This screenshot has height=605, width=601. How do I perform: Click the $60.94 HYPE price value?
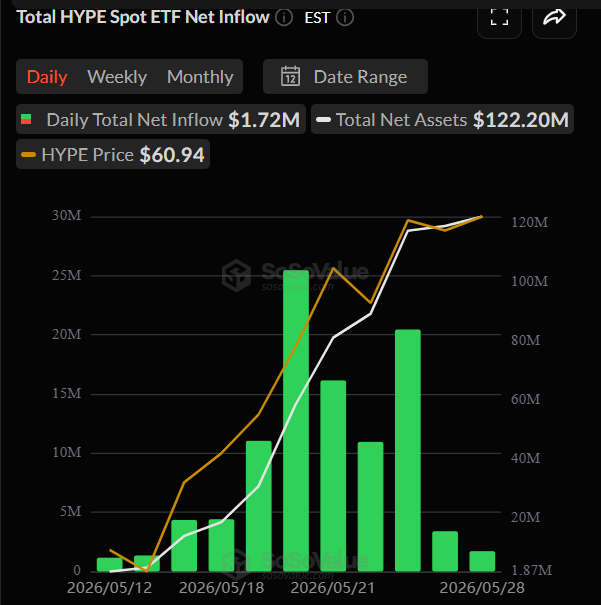tap(172, 155)
